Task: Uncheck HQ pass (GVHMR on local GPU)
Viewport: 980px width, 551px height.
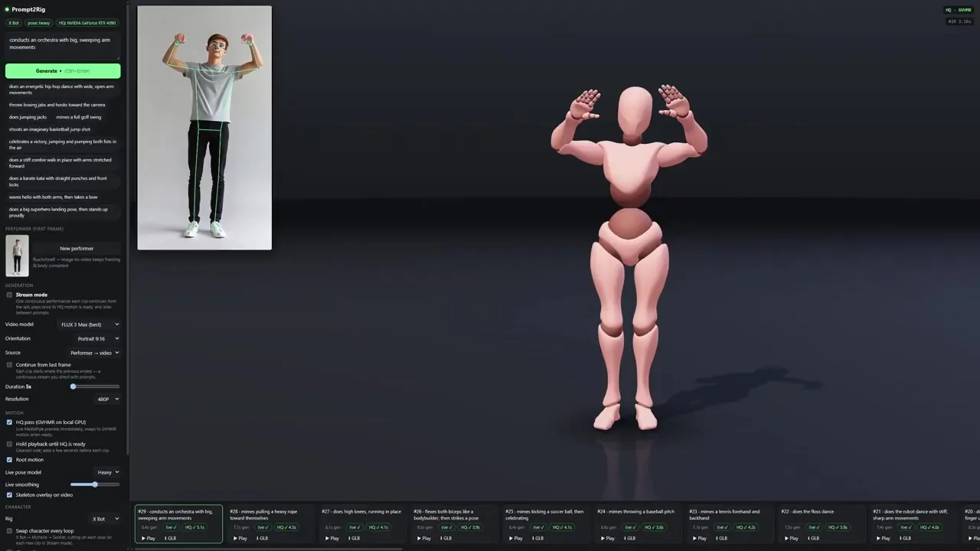Action: pos(9,422)
